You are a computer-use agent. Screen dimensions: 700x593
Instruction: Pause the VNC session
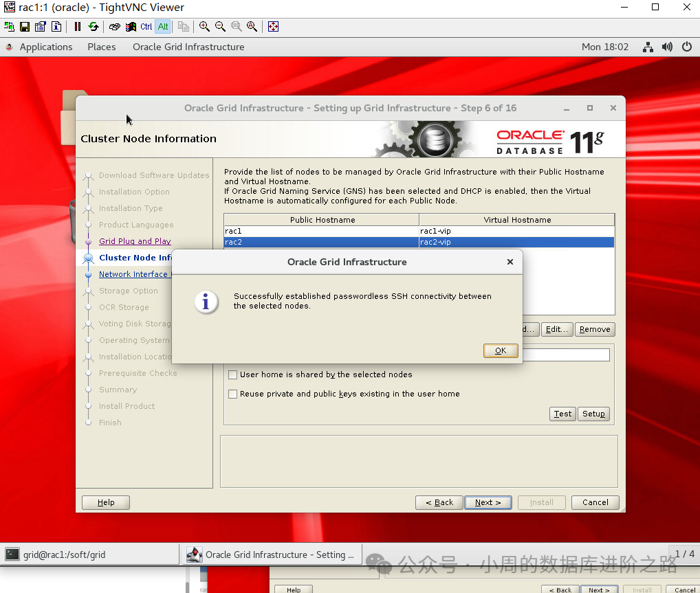tap(77, 27)
